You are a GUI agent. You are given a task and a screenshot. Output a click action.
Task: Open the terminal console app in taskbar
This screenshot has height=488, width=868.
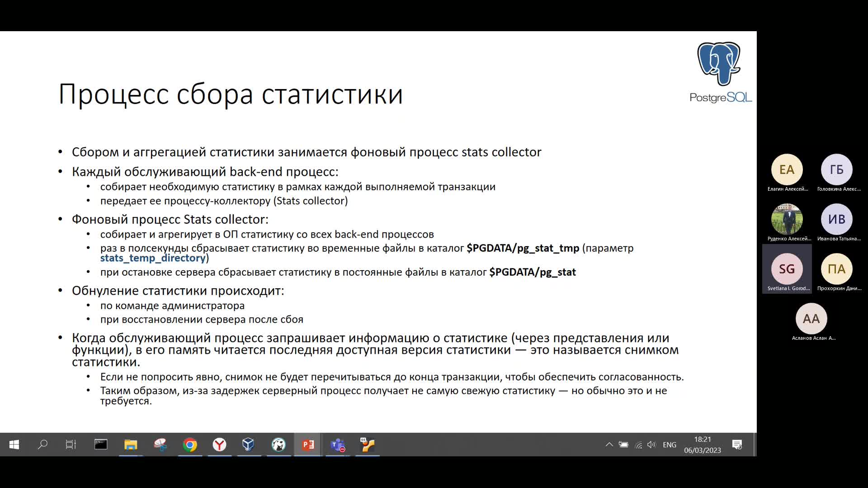click(x=100, y=445)
